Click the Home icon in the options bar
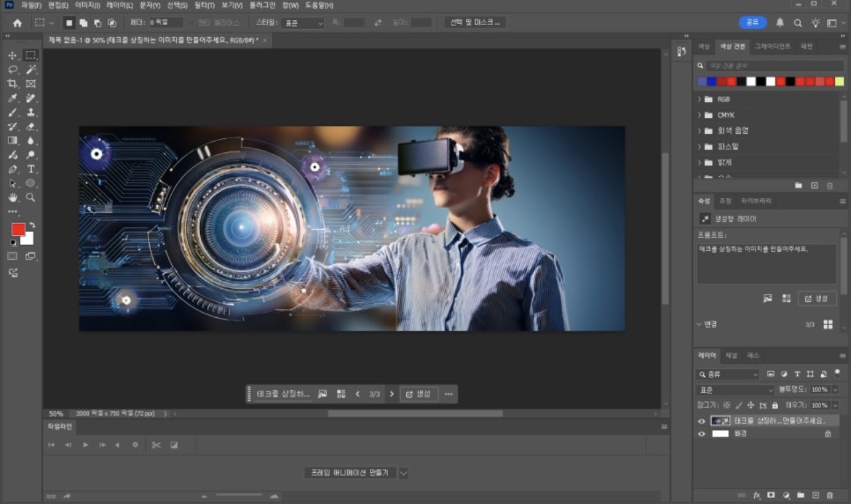 (x=17, y=23)
